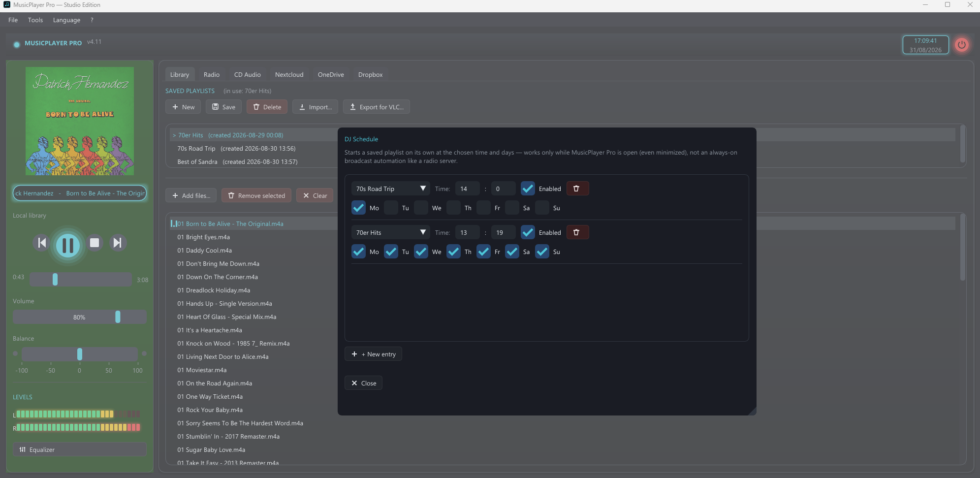The height and width of the screenshot is (478, 980).
Task: Switch to the Radio tab
Action: tap(212, 75)
